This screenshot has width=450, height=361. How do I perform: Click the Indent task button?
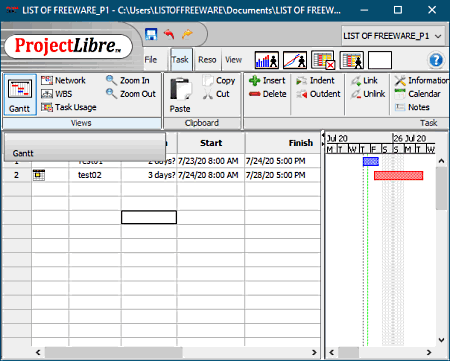point(315,80)
